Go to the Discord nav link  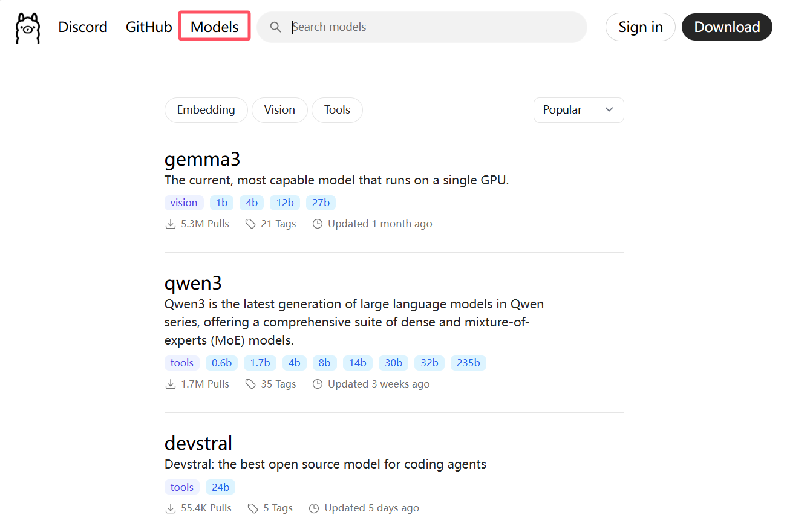tap(83, 27)
